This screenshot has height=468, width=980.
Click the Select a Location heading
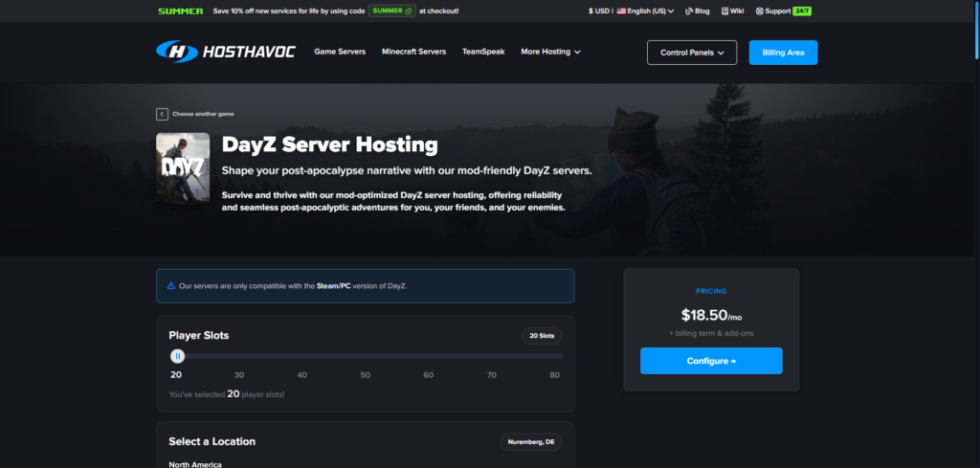(212, 441)
